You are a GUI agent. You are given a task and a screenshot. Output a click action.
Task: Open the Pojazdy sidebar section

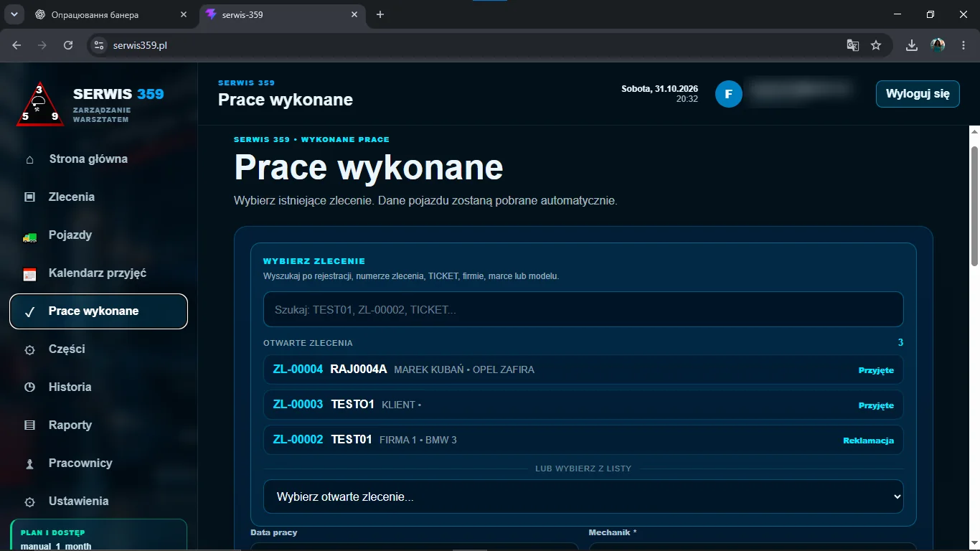pos(98,235)
